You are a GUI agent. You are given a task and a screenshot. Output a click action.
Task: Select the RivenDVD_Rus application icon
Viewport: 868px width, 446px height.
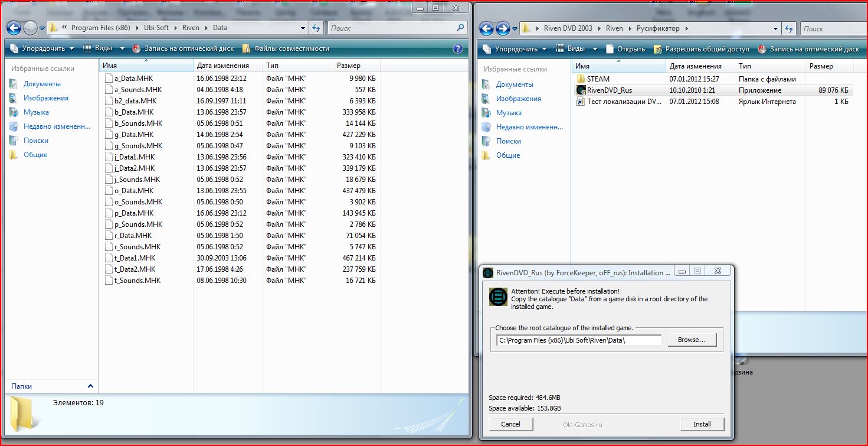581,90
